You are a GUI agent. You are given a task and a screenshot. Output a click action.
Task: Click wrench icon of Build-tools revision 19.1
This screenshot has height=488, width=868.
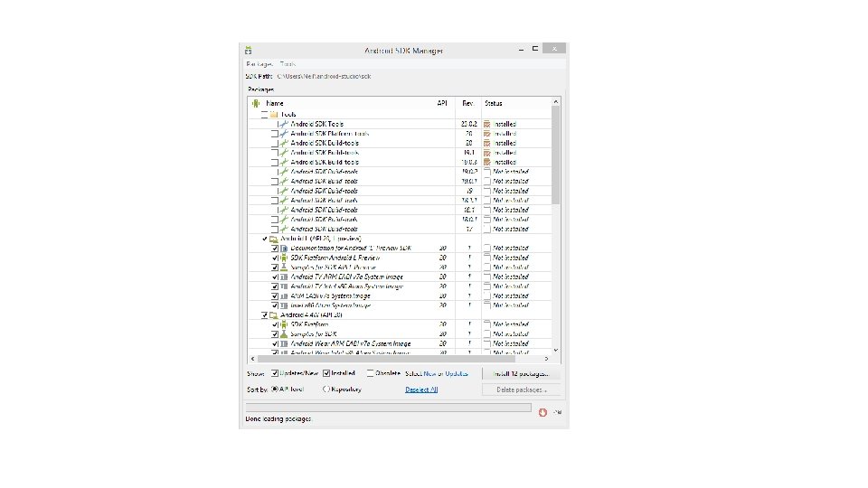pos(284,152)
